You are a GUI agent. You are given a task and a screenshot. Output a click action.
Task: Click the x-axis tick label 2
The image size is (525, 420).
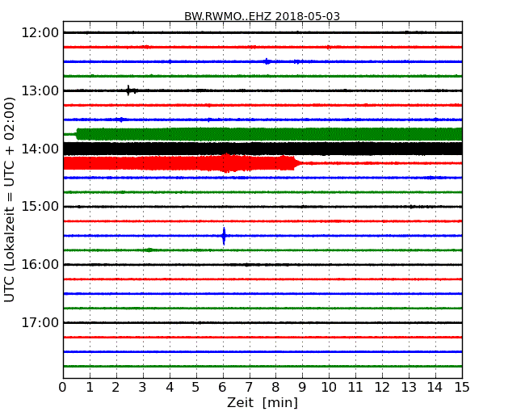116,388
